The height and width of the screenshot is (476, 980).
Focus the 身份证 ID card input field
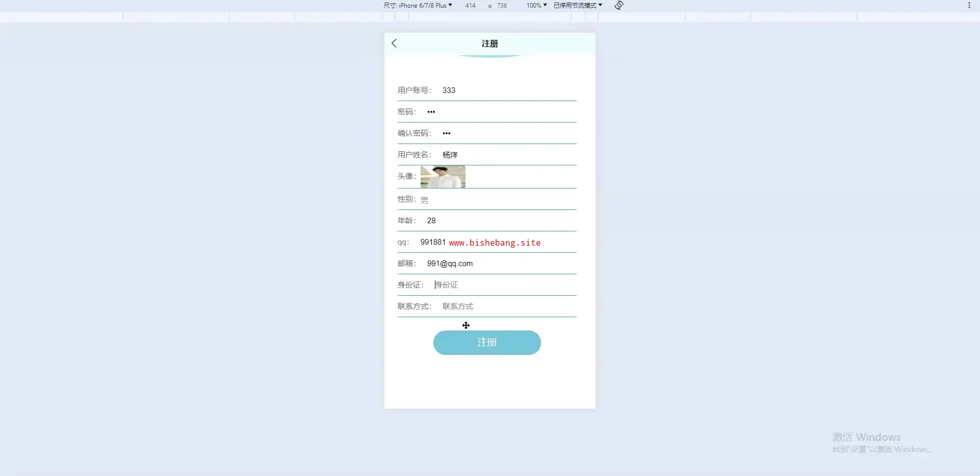click(505, 285)
